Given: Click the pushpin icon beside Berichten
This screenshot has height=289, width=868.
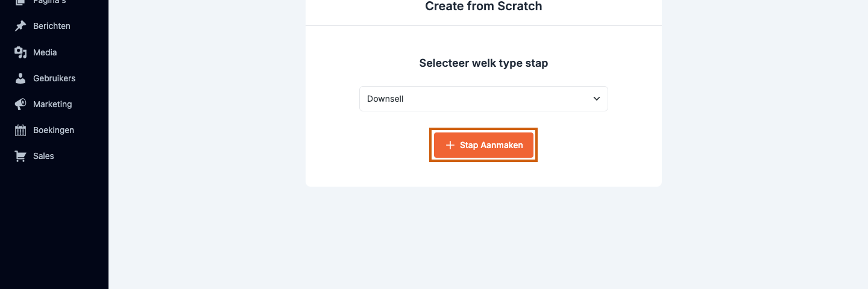Looking at the screenshot, I should 20,26.
